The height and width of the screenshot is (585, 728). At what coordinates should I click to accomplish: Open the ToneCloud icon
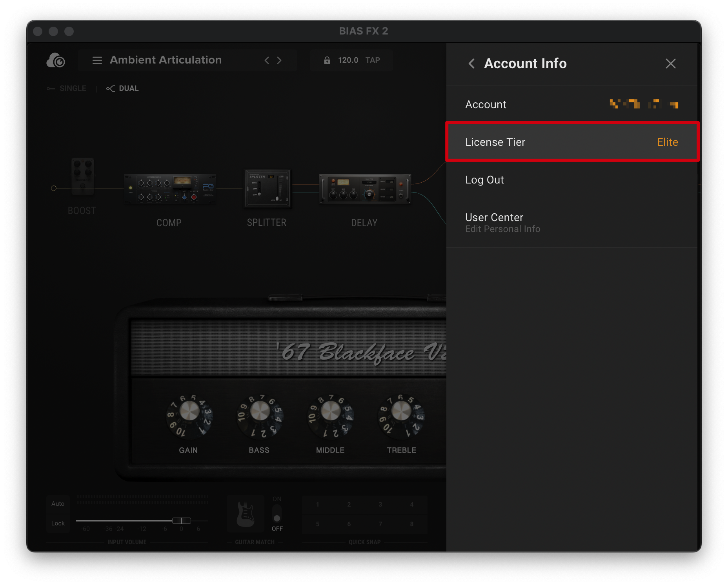pyautogui.click(x=55, y=60)
